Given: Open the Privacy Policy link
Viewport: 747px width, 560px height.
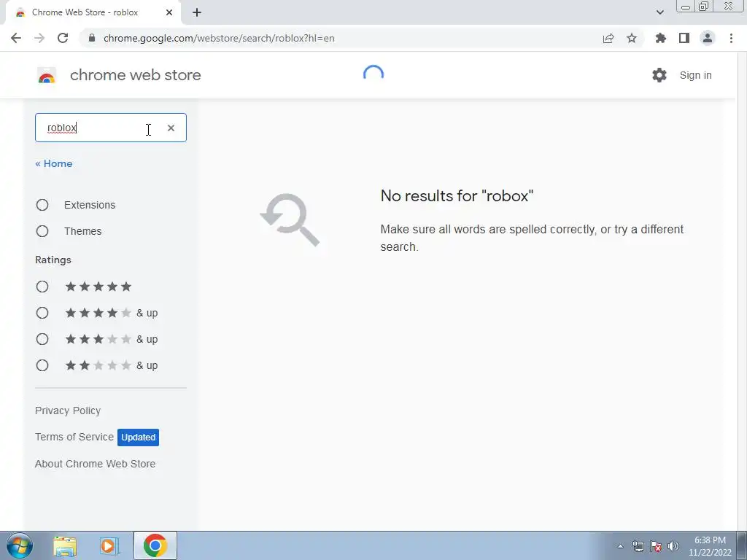Looking at the screenshot, I should click(x=68, y=411).
